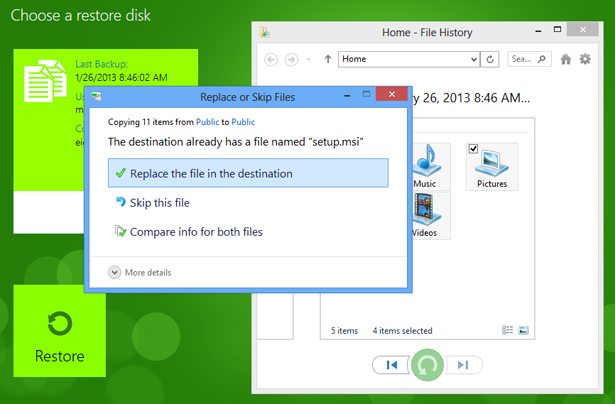Viewport: 615px width, 404px height.
Task: Click the Home icon in File History
Action: (566, 59)
